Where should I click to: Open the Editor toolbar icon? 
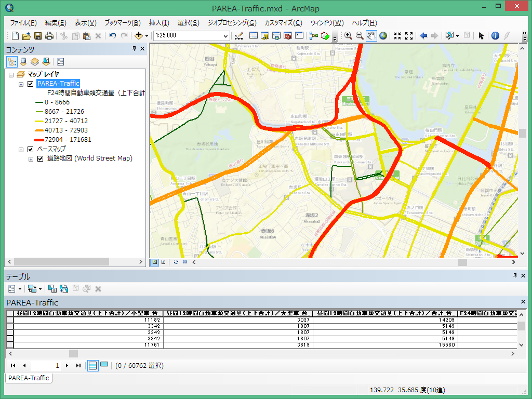coord(239,36)
